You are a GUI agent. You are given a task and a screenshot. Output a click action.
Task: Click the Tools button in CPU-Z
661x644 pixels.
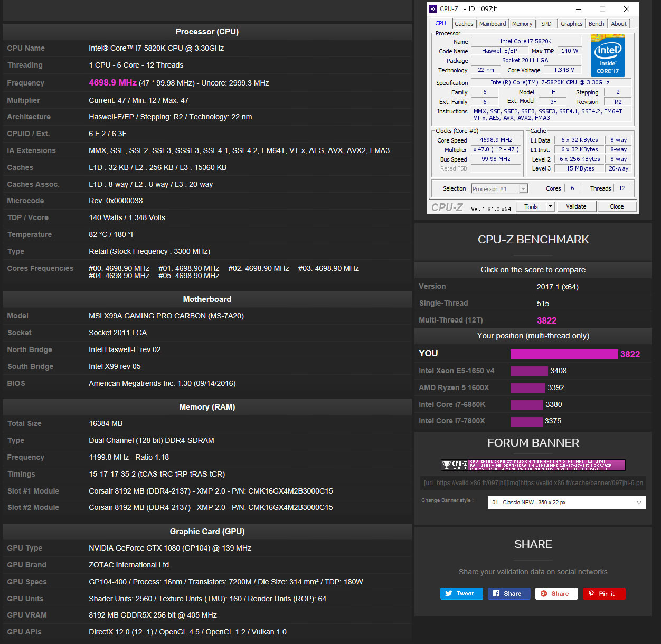tap(531, 206)
